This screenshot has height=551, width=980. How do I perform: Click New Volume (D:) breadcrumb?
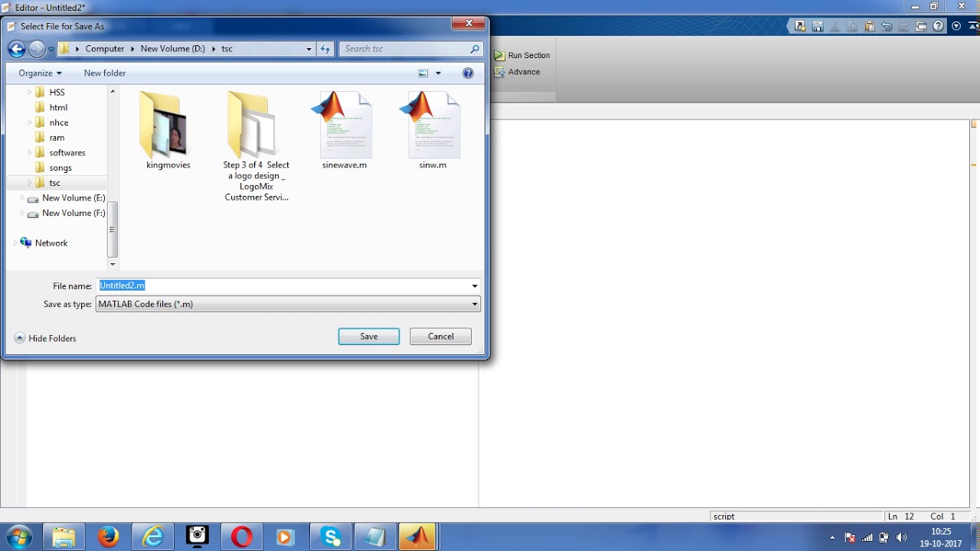click(x=172, y=49)
